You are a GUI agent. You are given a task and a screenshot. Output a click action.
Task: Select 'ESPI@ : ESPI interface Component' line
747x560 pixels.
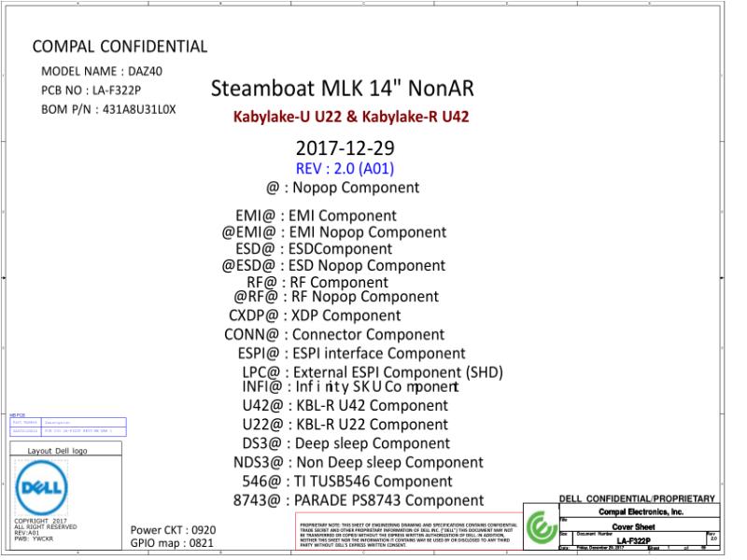click(x=351, y=354)
